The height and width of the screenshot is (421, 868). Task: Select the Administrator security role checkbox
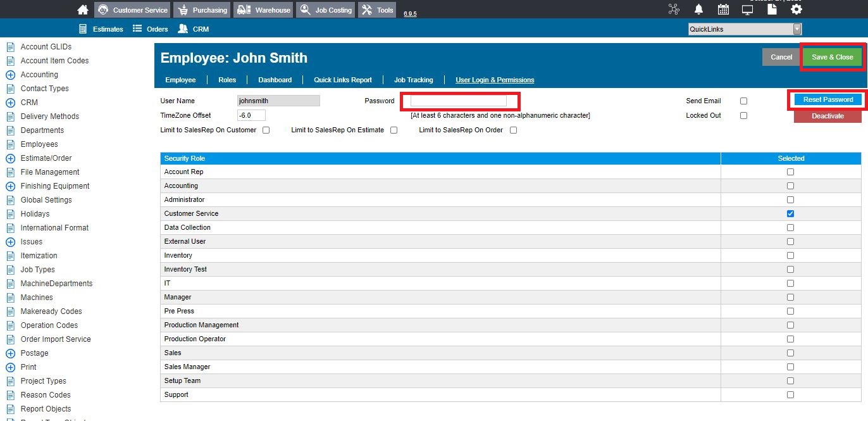790,200
